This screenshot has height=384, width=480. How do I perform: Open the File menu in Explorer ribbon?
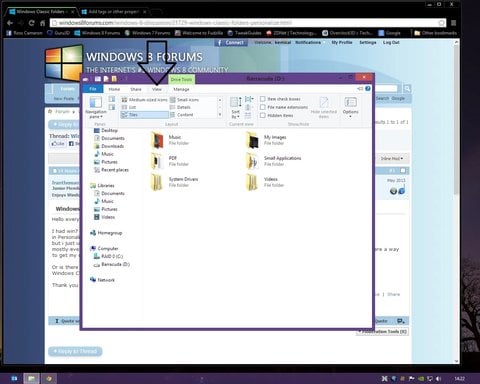(x=93, y=89)
